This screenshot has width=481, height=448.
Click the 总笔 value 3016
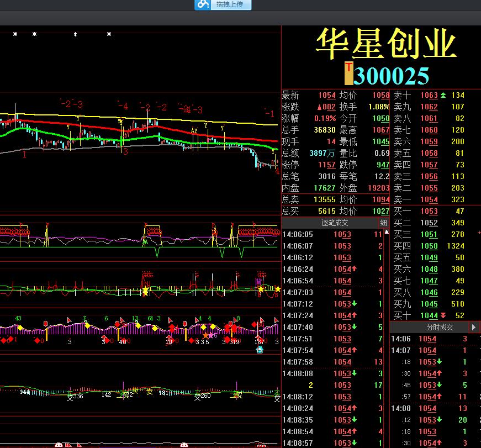pyautogui.click(x=327, y=176)
